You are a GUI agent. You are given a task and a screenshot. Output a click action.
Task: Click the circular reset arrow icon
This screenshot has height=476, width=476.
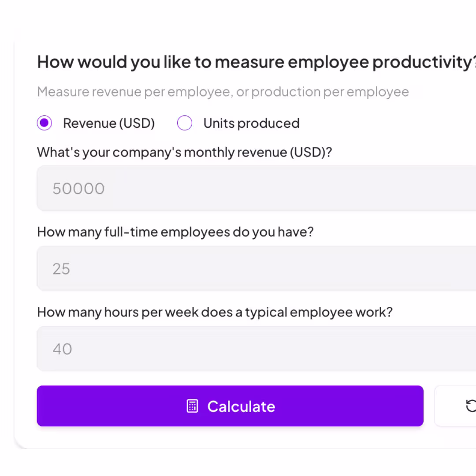[471, 406]
